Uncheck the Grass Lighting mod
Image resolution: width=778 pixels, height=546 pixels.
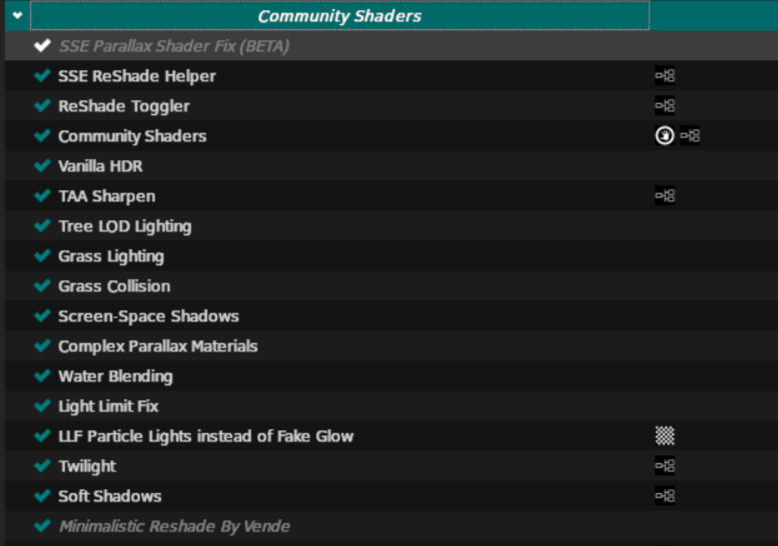click(x=42, y=256)
